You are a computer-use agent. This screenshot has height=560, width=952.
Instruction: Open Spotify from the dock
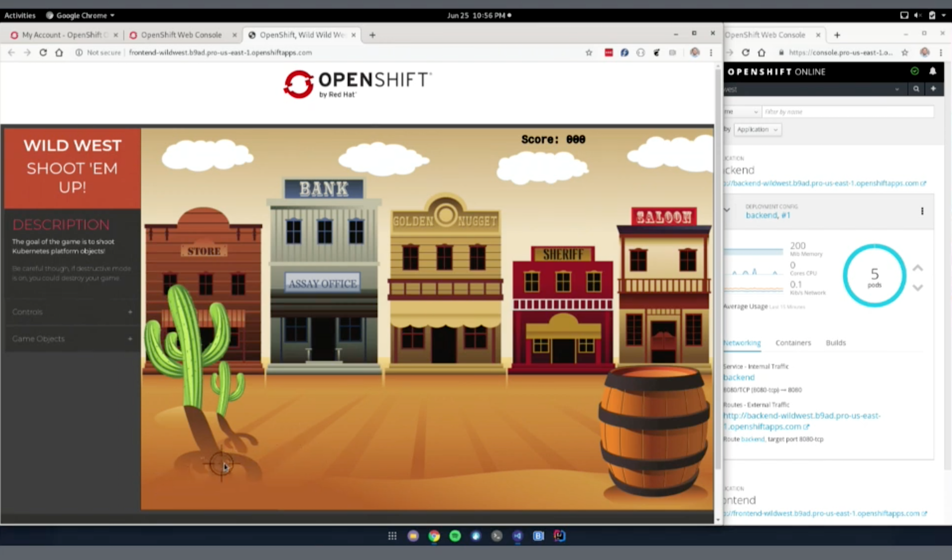pos(455,536)
